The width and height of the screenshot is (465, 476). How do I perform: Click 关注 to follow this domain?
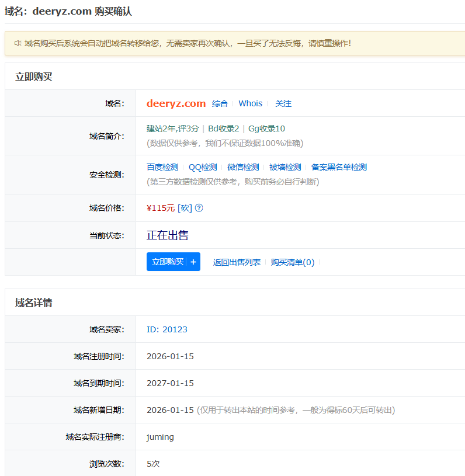(283, 103)
